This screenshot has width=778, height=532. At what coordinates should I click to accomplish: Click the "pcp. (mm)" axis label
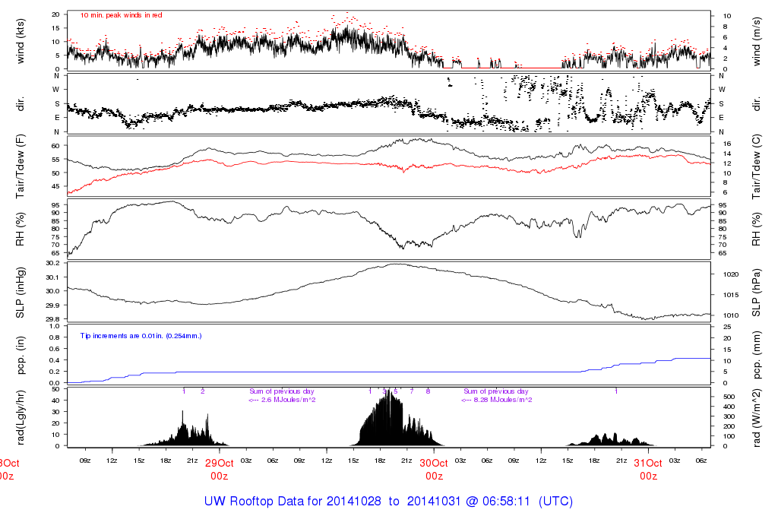[x=756, y=355]
